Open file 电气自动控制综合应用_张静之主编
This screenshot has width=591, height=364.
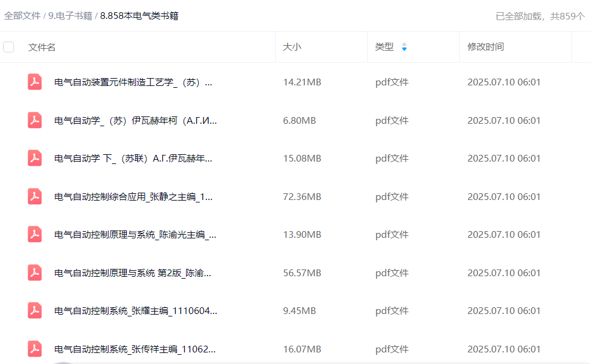point(134,197)
